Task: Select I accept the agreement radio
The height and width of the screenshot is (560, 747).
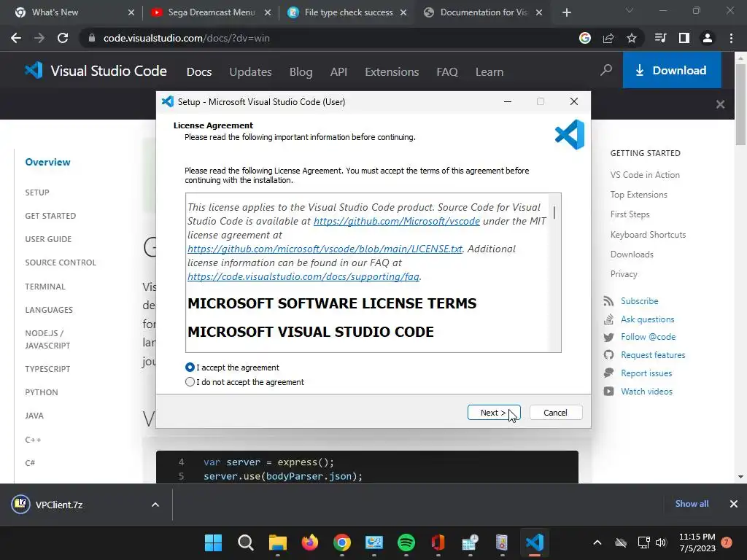Action: coord(190,367)
